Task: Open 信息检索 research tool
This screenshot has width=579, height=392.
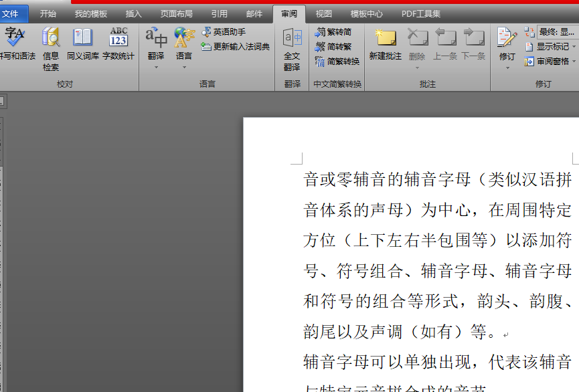Action: pos(51,49)
